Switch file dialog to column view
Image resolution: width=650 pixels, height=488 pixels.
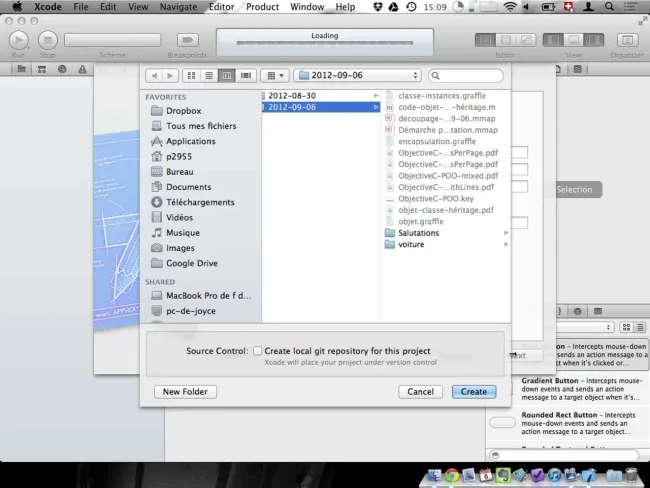click(227, 75)
